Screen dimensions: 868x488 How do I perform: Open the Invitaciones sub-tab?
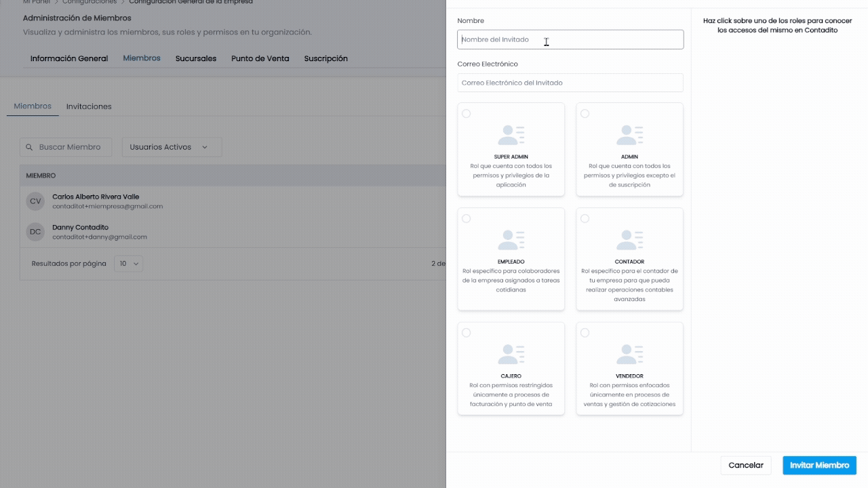pos(89,106)
